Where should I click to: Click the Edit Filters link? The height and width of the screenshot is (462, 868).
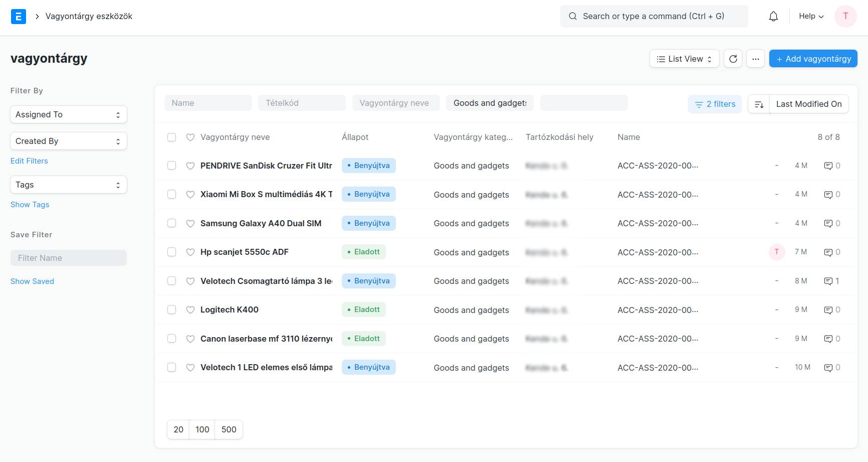(29, 161)
